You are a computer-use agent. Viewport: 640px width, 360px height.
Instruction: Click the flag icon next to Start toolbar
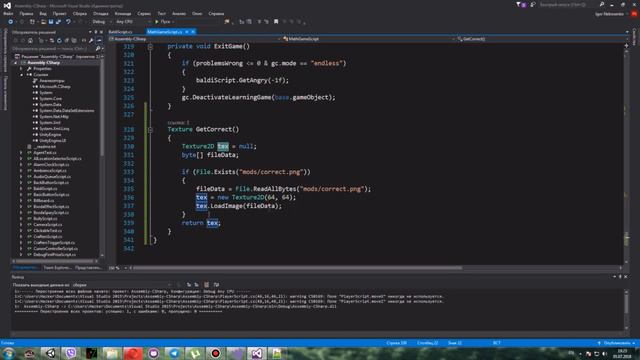(x=227, y=22)
